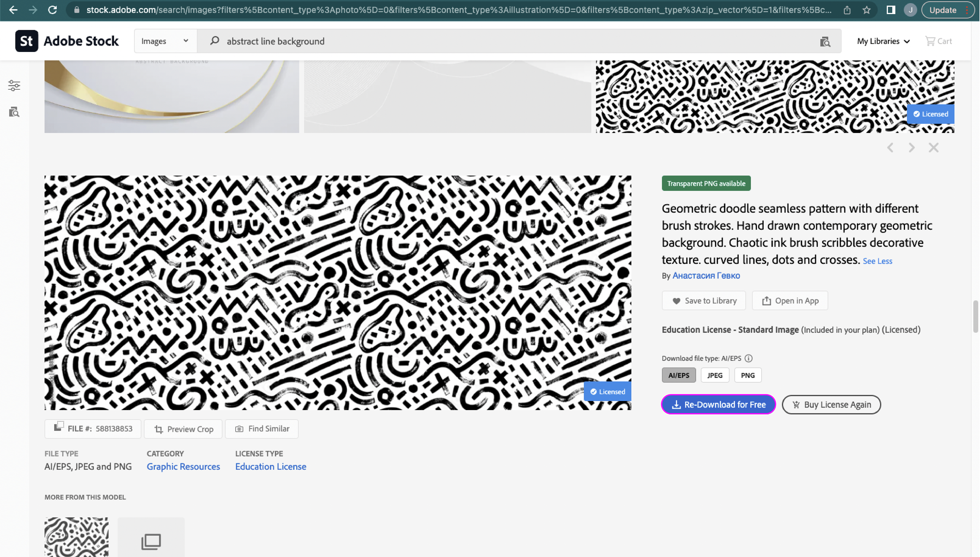
Task: Click the visual search camera icon in search bar
Action: point(825,41)
